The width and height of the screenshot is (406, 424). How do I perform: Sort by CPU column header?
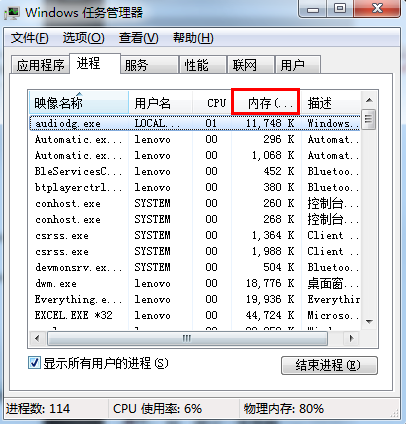(x=212, y=103)
